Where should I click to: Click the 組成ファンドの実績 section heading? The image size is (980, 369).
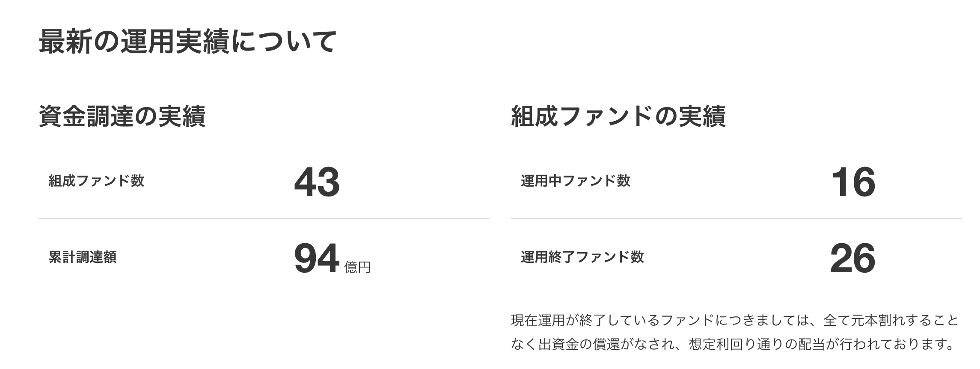tap(618, 116)
